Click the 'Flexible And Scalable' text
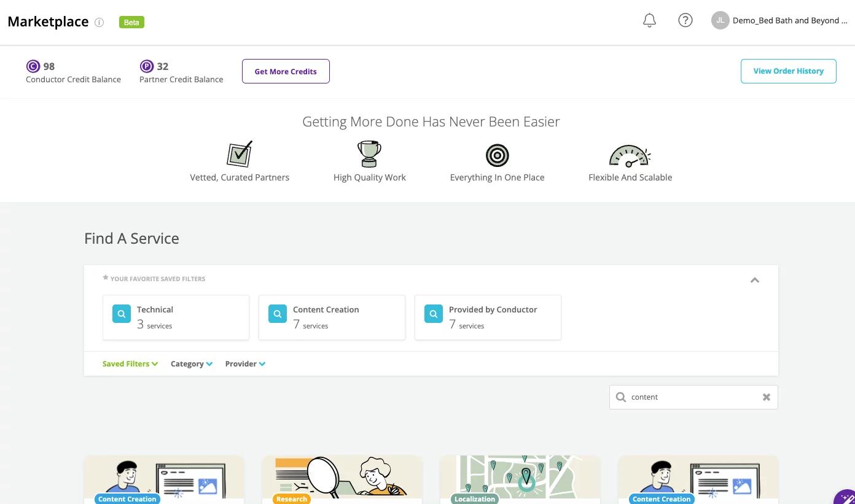 click(x=630, y=177)
